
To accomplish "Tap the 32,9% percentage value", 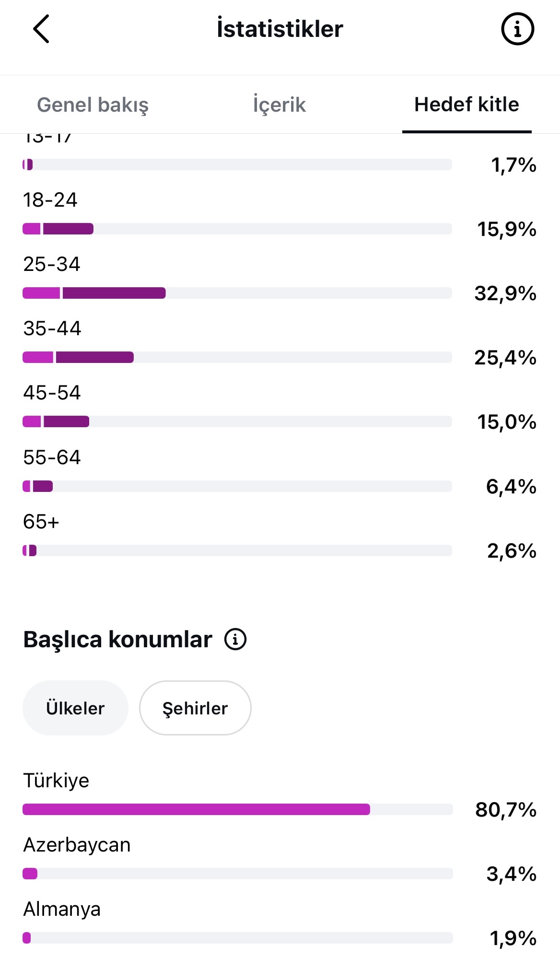I will (x=505, y=293).
